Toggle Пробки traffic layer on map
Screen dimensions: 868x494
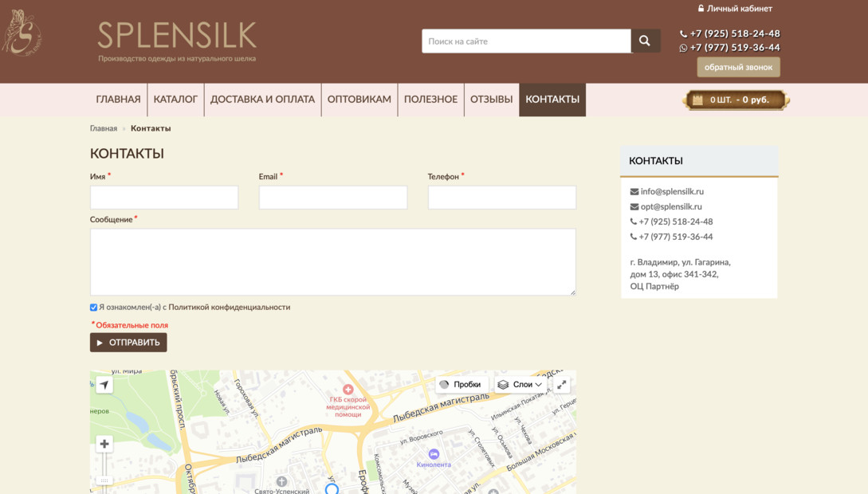(x=461, y=385)
